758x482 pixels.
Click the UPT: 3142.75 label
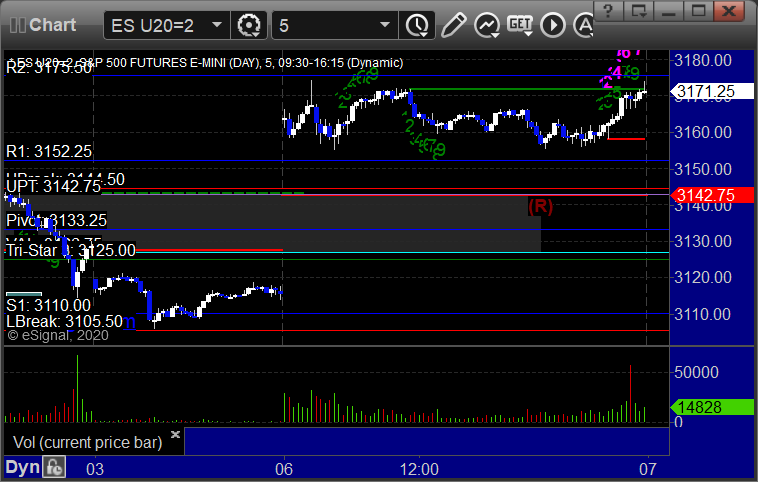point(54,186)
